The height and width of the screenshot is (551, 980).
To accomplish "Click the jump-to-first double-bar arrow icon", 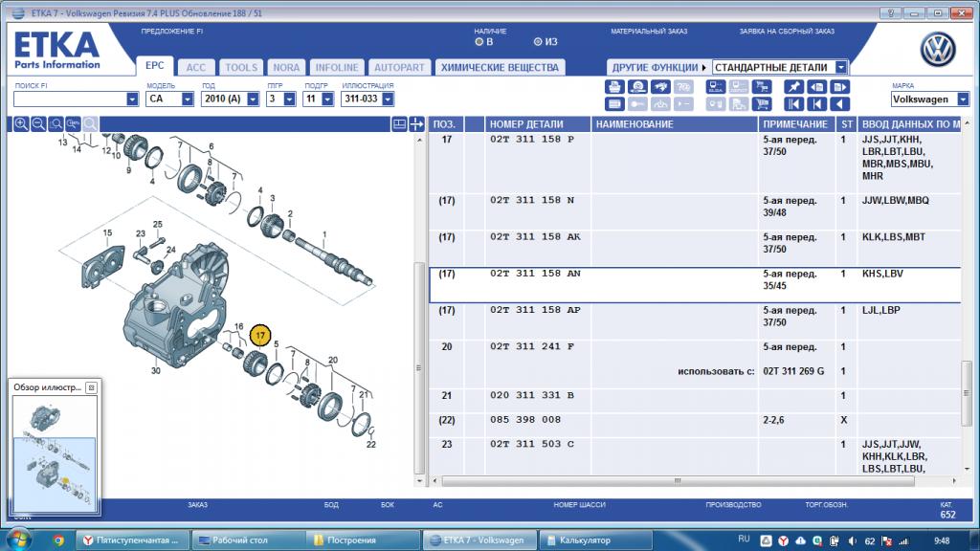I will pos(793,104).
